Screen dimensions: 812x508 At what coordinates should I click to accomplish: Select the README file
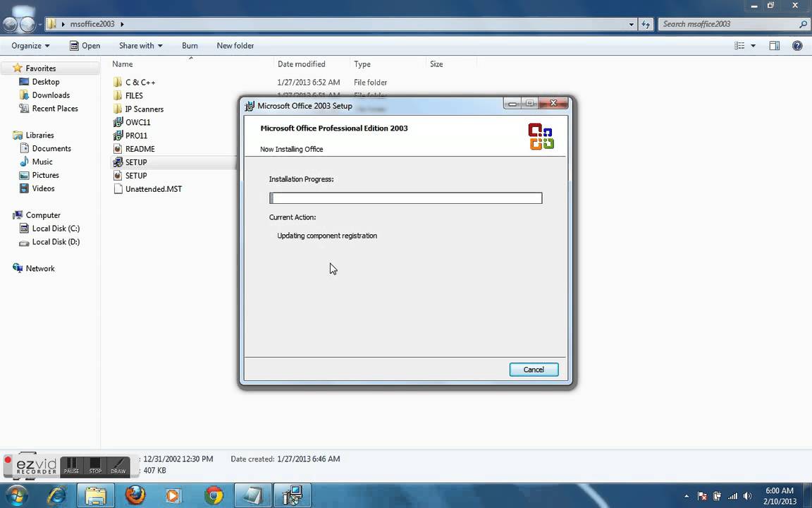pyautogui.click(x=134, y=149)
